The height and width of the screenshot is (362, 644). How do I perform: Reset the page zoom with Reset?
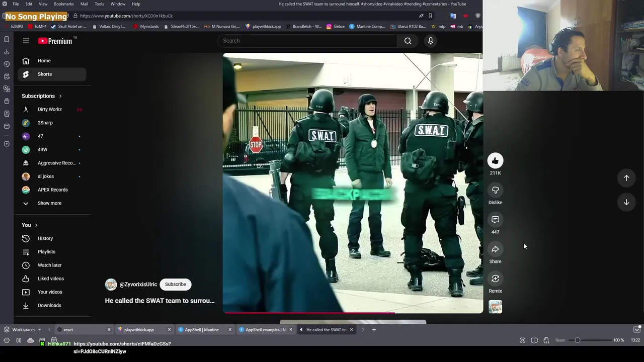click(x=560, y=340)
